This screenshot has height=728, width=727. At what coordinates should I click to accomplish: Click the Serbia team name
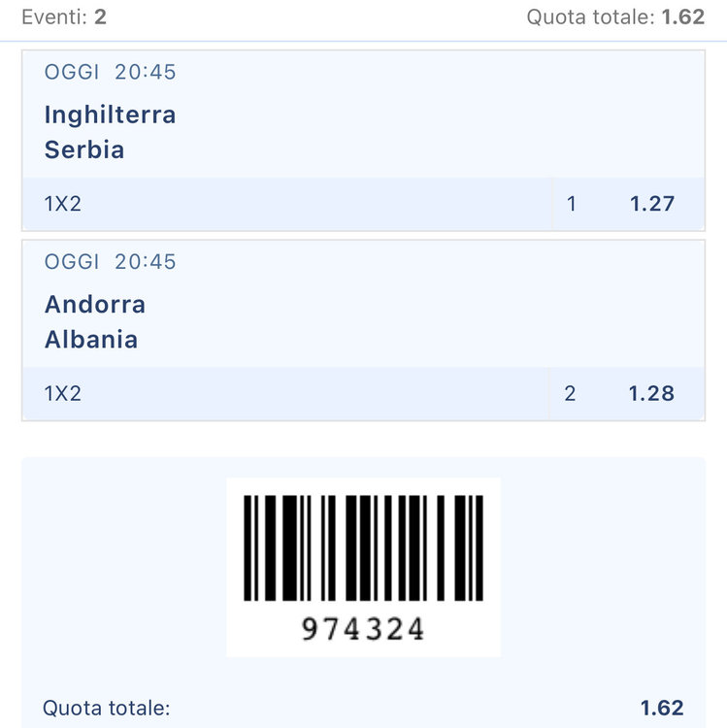point(84,149)
